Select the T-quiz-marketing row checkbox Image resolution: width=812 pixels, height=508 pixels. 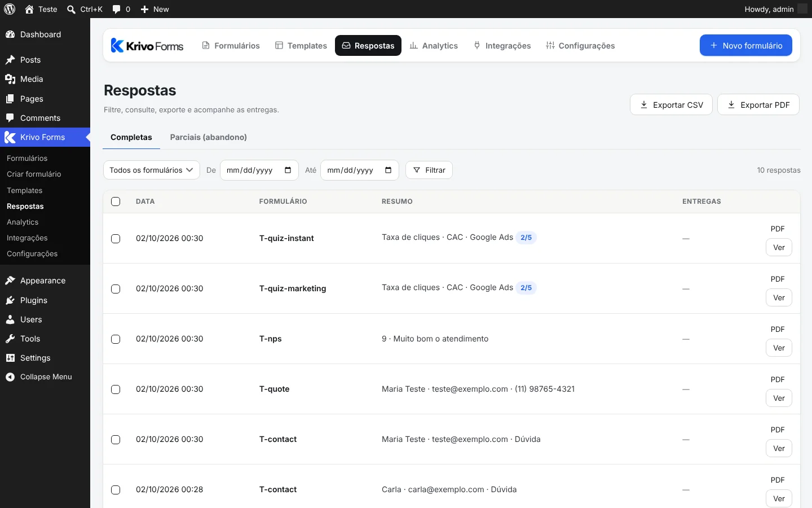point(116,289)
